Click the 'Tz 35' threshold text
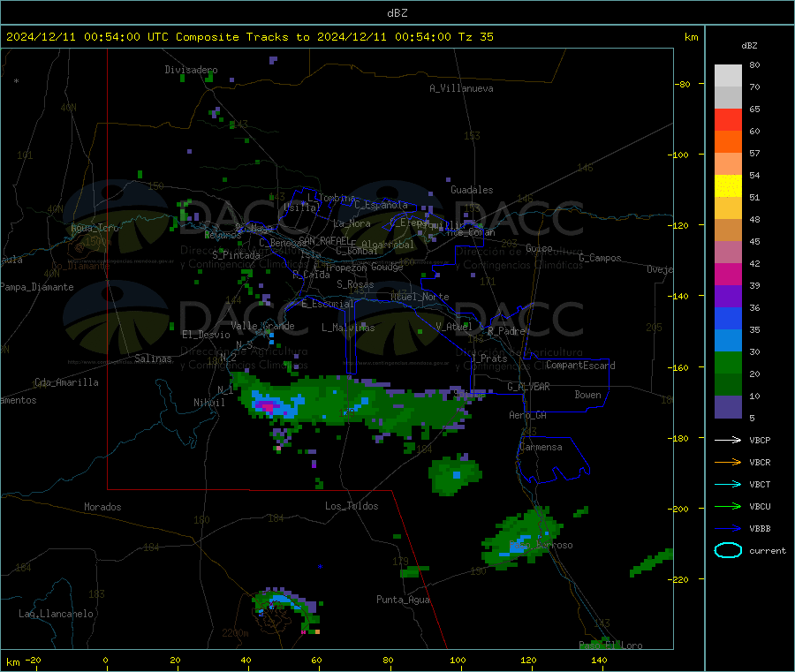Screen dimensions: 795x672 [475, 37]
